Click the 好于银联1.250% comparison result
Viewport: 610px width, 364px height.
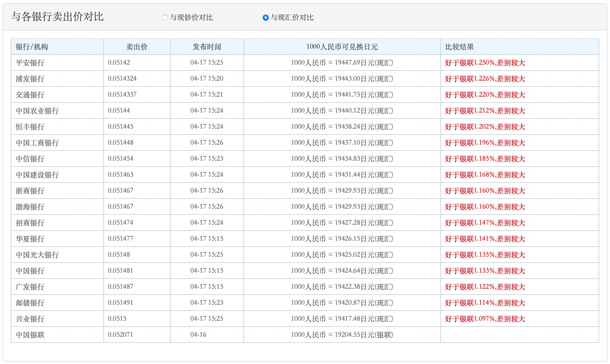click(485, 62)
